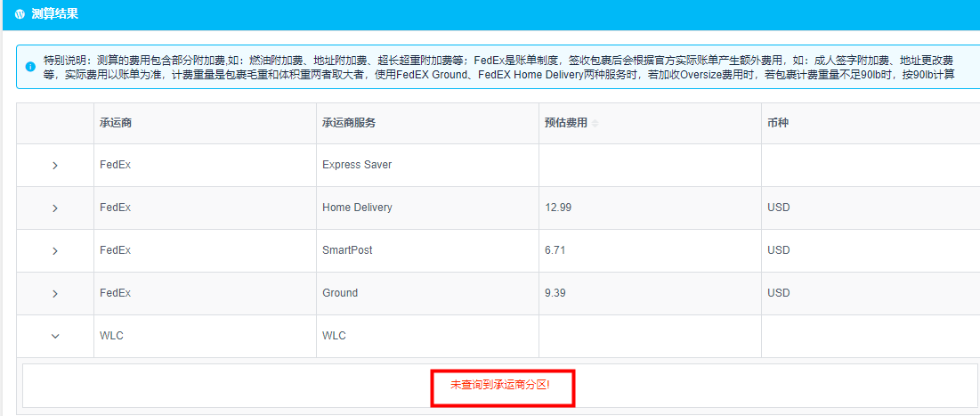Expand the FedEx Ground row
980x416 pixels.
point(55,293)
